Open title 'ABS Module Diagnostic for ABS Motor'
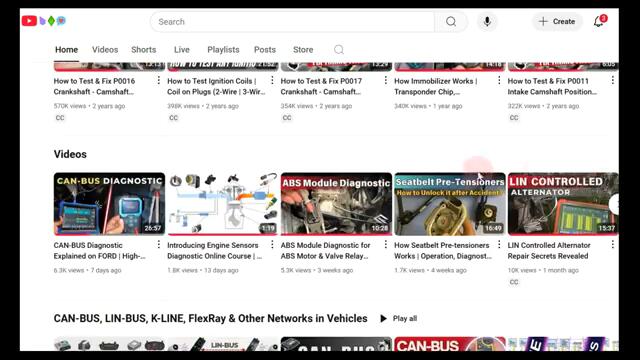The image size is (640, 360). [325, 251]
